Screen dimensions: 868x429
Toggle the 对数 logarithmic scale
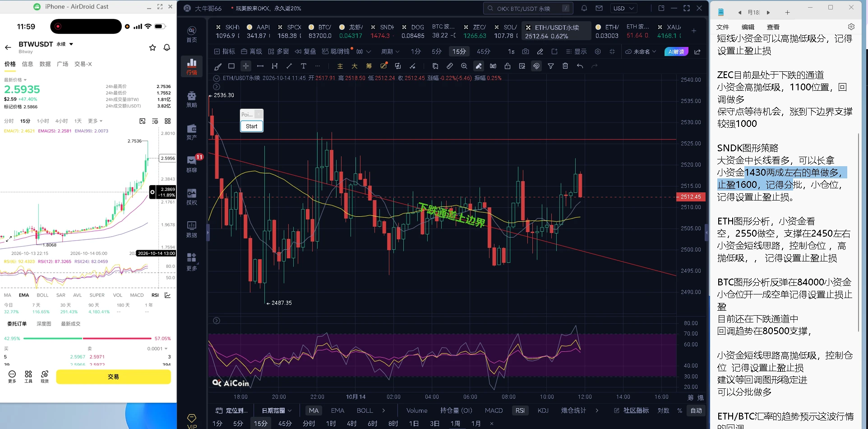click(663, 410)
